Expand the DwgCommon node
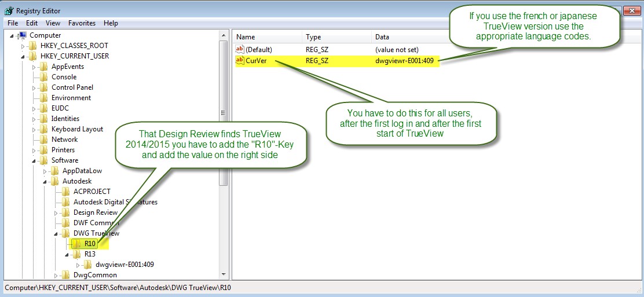644x297 pixels. (x=56, y=275)
